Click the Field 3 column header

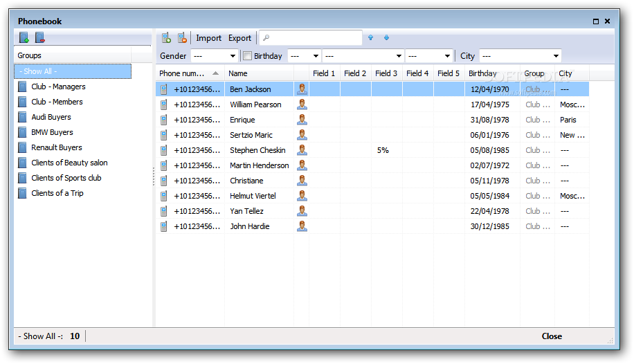386,73
